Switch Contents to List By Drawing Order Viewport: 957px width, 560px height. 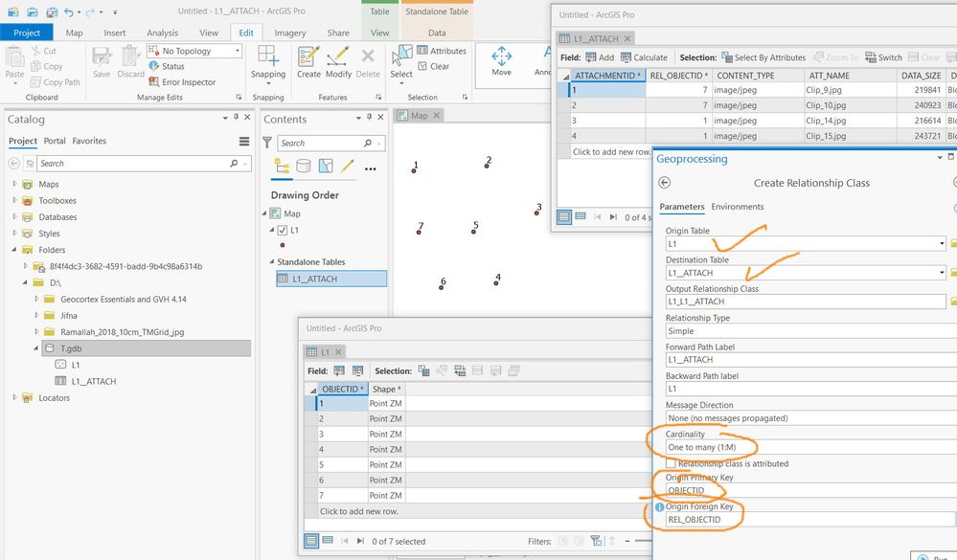pyautogui.click(x=282, y=166)
